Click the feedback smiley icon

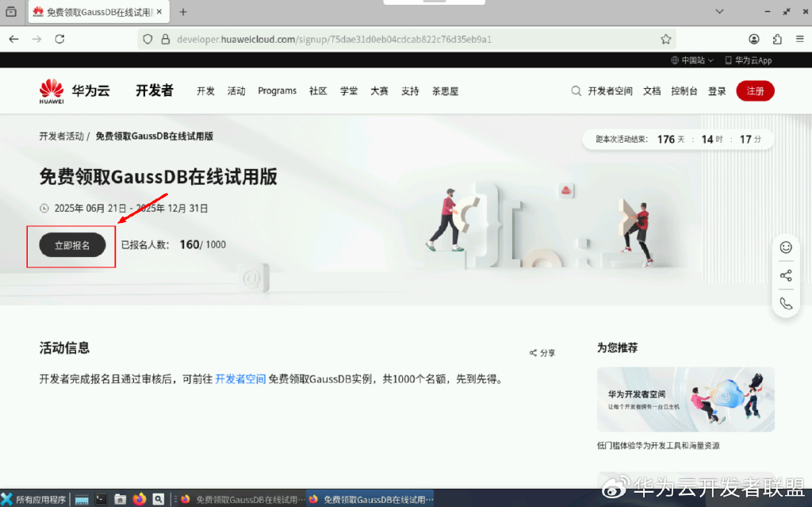click(x=786, y=248)
